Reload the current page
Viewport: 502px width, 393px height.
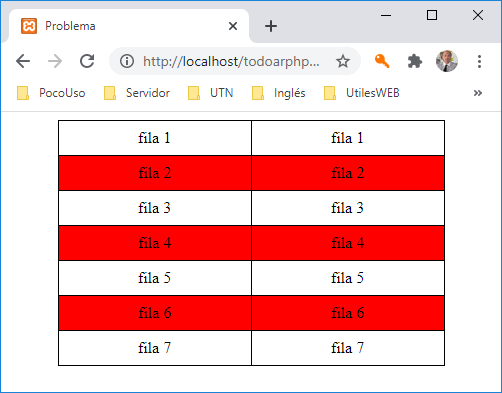click(87, 61)
